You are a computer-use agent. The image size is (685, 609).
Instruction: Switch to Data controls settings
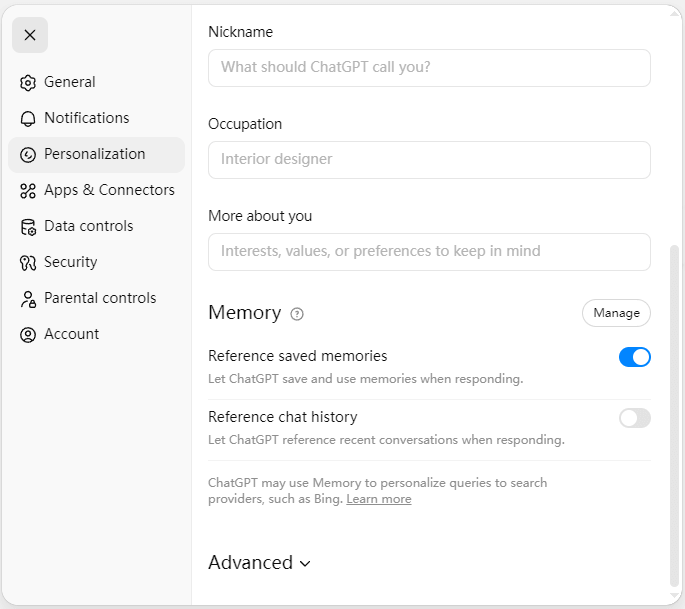90,226
